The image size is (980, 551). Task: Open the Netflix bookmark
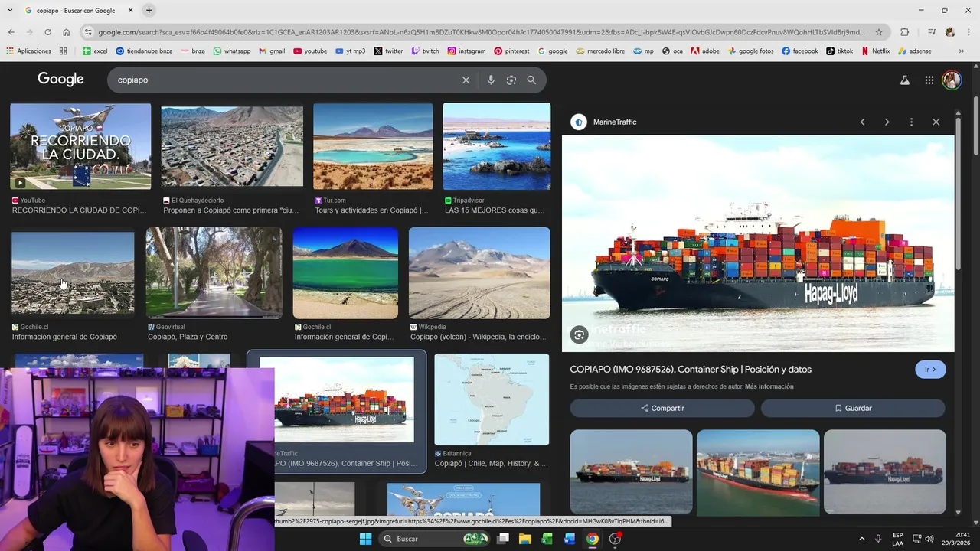(x=875, y=51)
